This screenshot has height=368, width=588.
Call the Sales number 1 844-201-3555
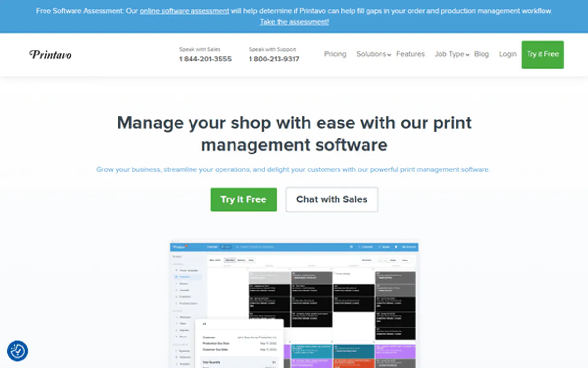(205, 59)
